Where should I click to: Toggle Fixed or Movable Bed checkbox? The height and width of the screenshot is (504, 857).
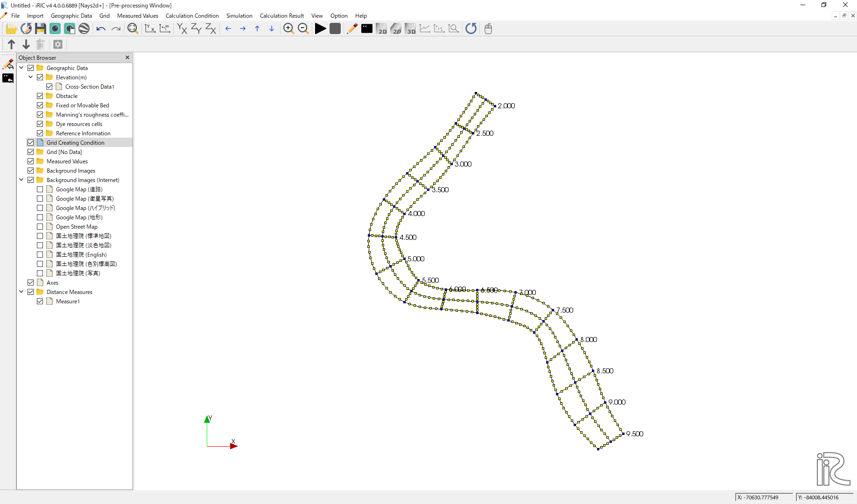(x=40, y=105)
